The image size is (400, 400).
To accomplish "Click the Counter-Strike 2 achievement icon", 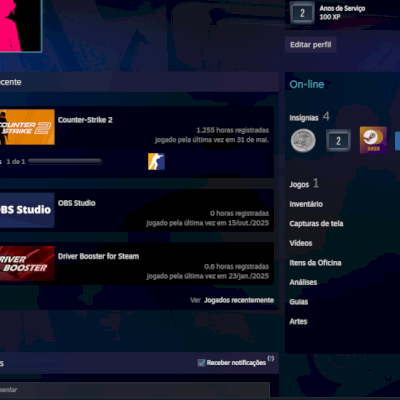I will click(x=156, y=161).
